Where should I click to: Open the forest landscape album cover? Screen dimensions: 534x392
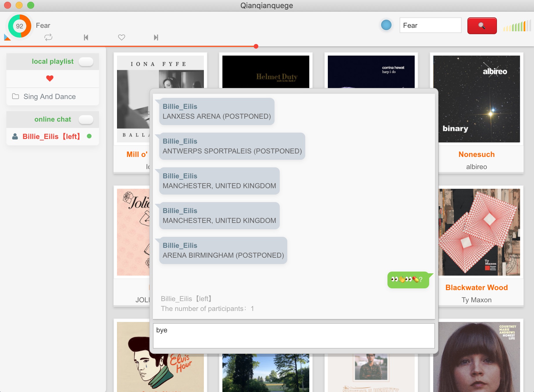[266, 373]
